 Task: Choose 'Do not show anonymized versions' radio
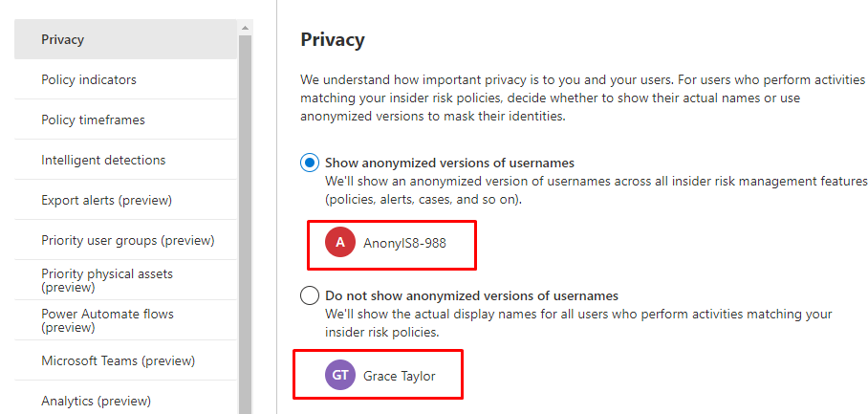(x=310, y=295)
